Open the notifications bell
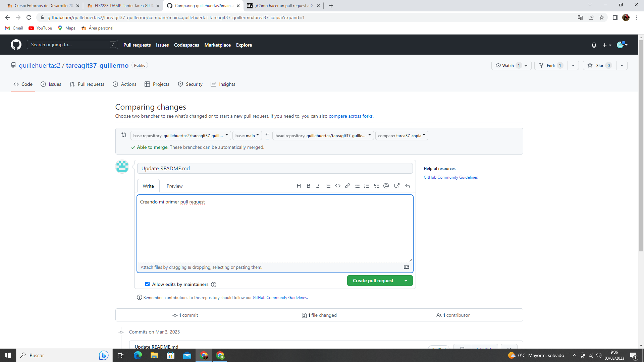Screen dimensions: 644x362 click(x=594, y=45)
